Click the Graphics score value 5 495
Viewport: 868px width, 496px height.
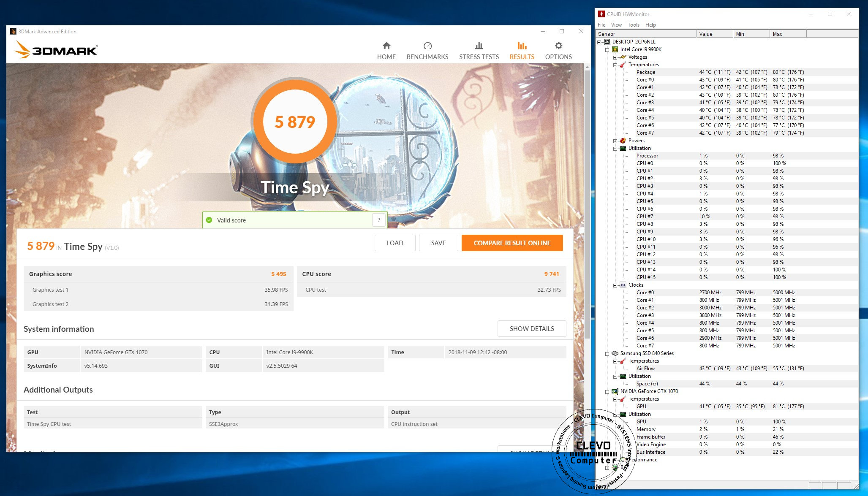pos(278,274)
